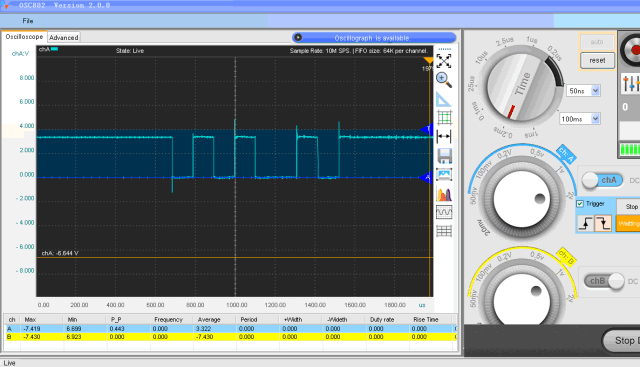640x367 pixels.
Task: Open the spectrum histogram icon
Action: [x=444, y=194]
